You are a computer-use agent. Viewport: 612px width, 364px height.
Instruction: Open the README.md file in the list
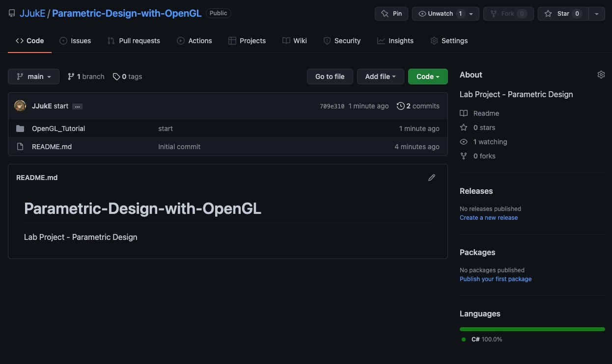(52, 147)
